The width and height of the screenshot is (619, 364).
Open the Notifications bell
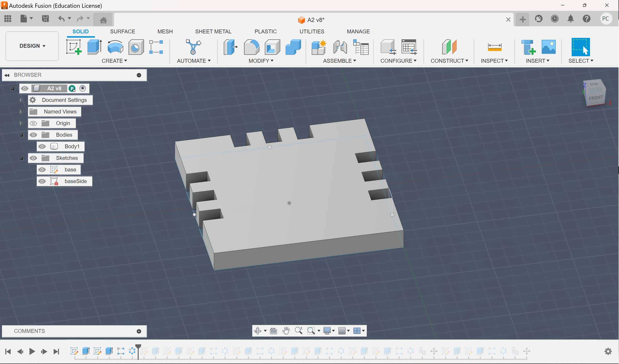coord(571,19)
